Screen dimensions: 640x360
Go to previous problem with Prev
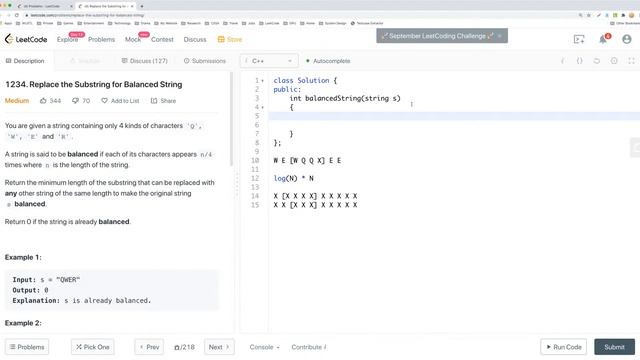[x=149, y=347]
